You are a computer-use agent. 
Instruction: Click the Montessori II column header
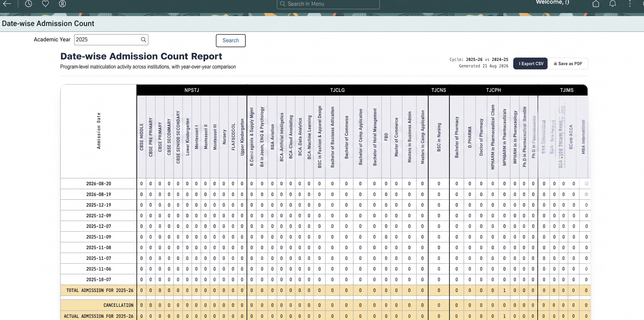[x=206, y=137]
